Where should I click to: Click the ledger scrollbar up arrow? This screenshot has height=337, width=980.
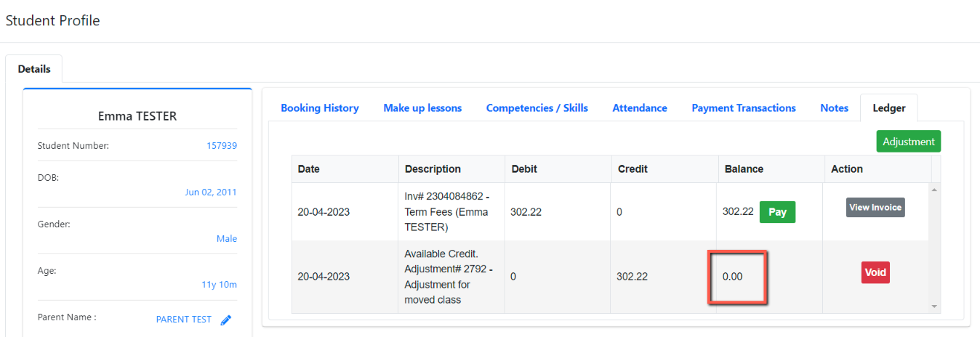tap(935, 189)
